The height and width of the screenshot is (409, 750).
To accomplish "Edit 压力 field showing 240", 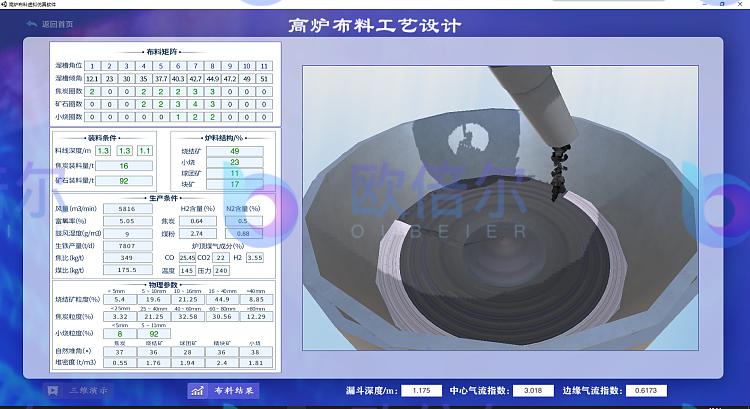I will click(x=221, y=270).
